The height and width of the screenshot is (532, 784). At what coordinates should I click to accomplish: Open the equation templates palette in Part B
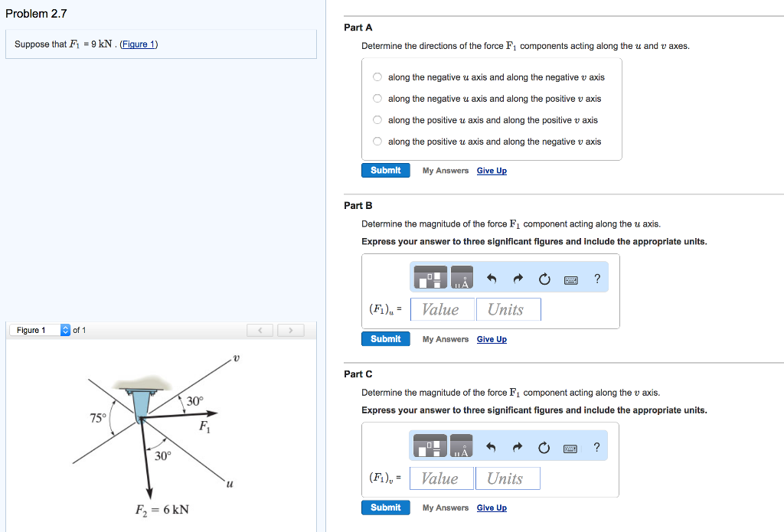pos(430,277)
